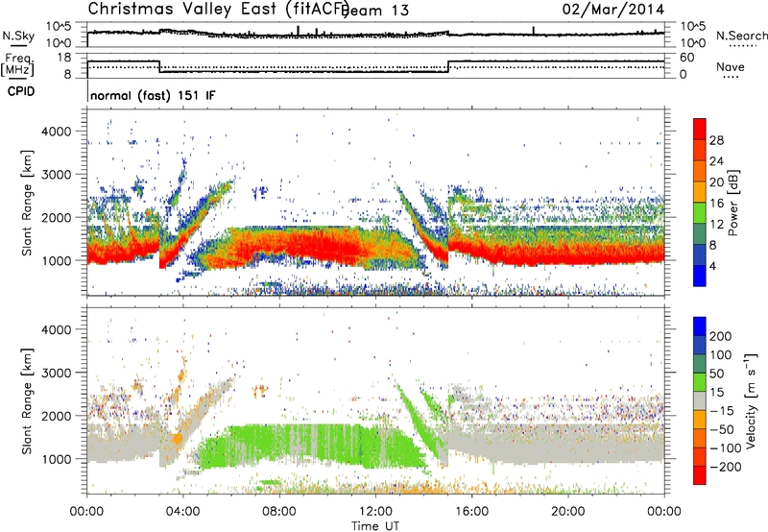The height and width of the screenshot is (532, 768).
Task: Click the '1000' tick in the velocity panel
Action: [x=56, y=459]
